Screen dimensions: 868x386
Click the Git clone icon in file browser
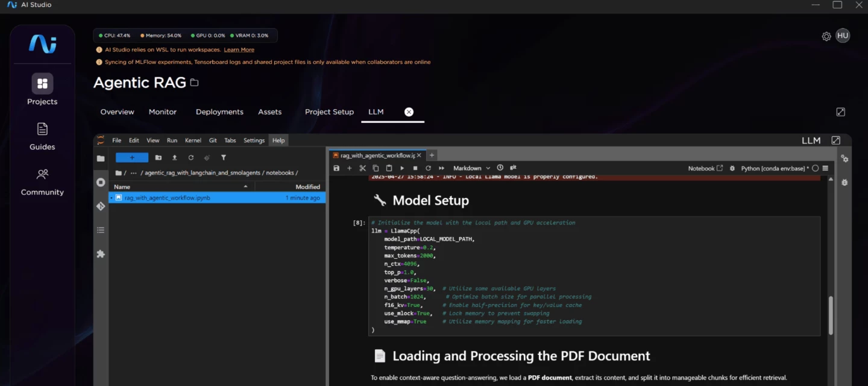(207, 157)
